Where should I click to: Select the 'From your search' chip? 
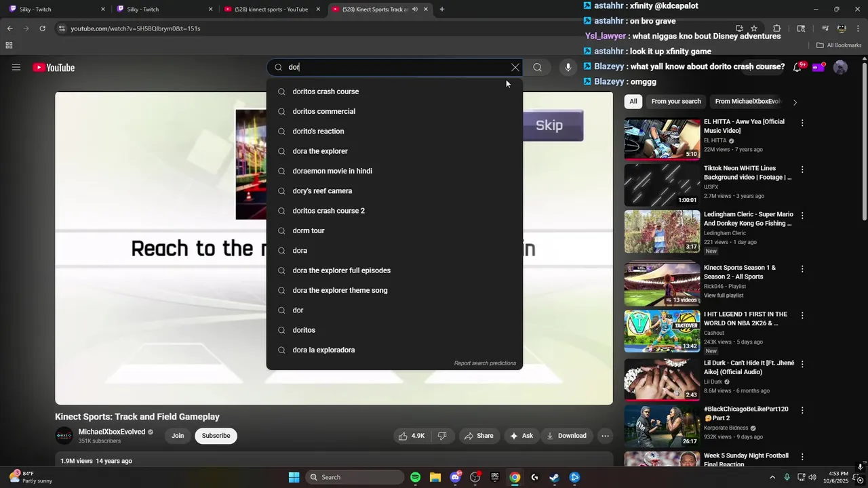pyautogui.click(x=676, y=102)
